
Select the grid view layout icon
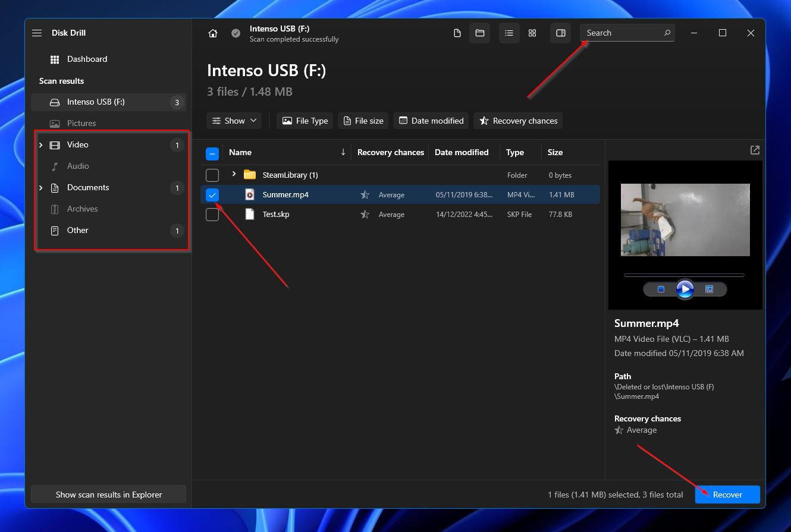tap(532, 33)
